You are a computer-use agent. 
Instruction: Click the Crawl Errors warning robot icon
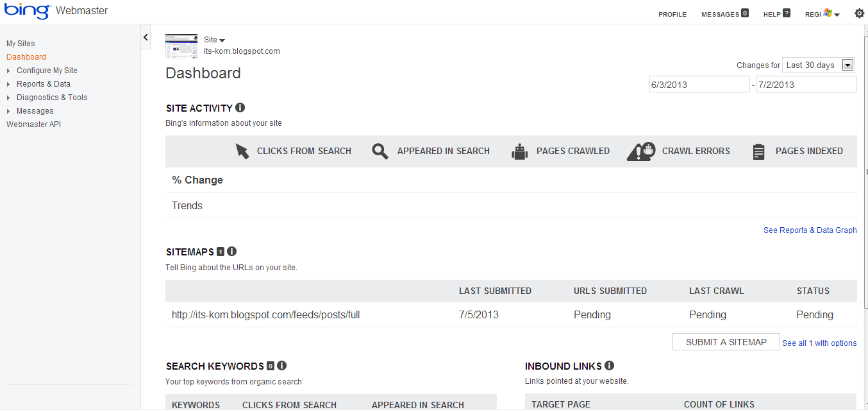click(641, 151)
